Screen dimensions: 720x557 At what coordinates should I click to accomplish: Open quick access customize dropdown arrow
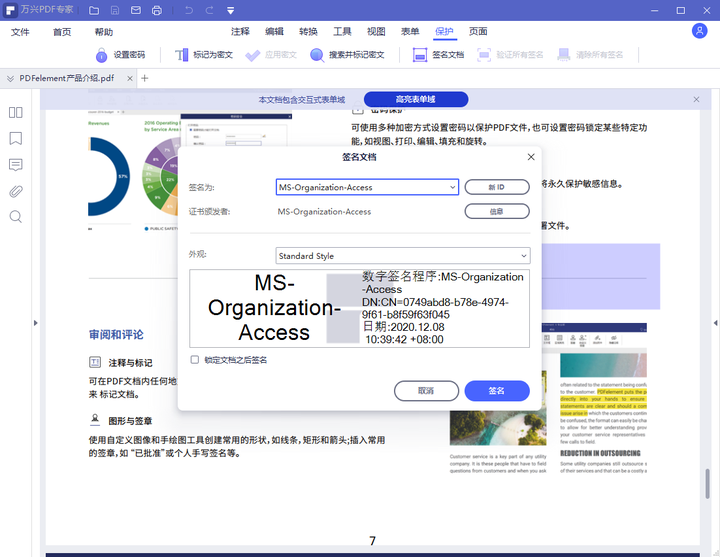(231, 10)
